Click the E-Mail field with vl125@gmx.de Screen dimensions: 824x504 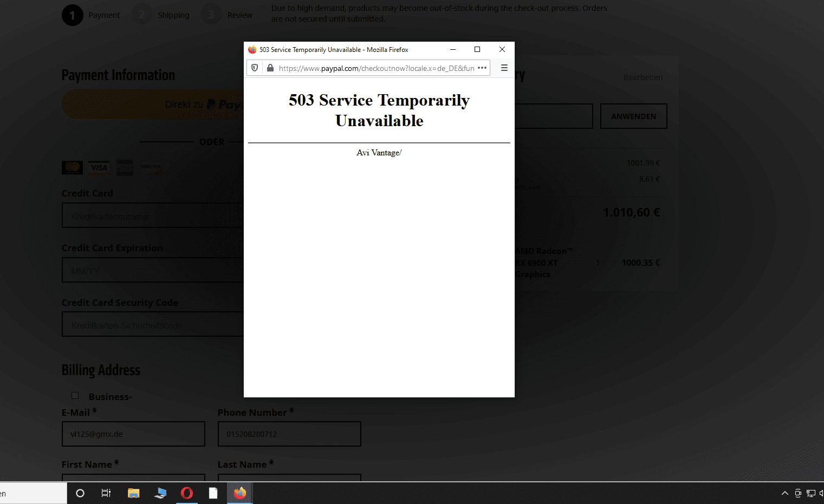coord(133,434)
